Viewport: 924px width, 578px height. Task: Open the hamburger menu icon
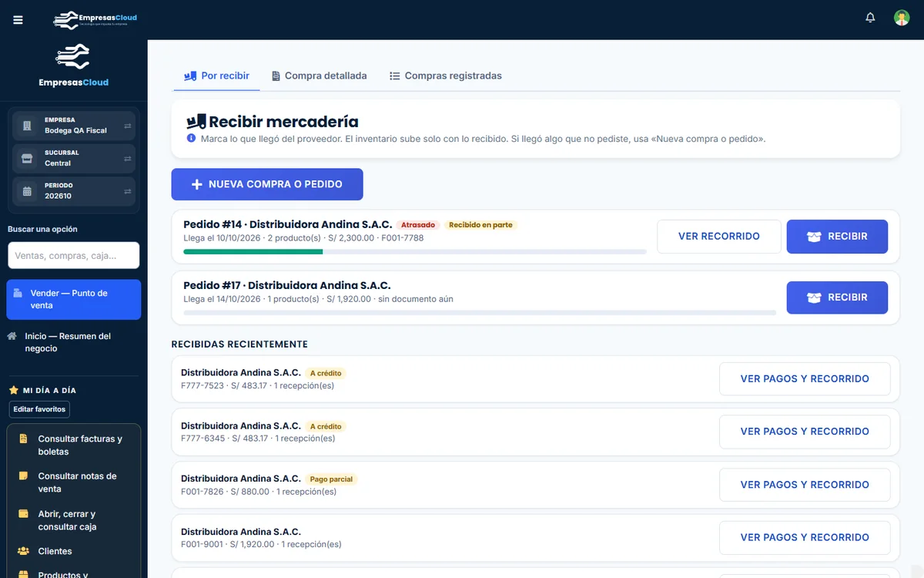coord(18,20)
